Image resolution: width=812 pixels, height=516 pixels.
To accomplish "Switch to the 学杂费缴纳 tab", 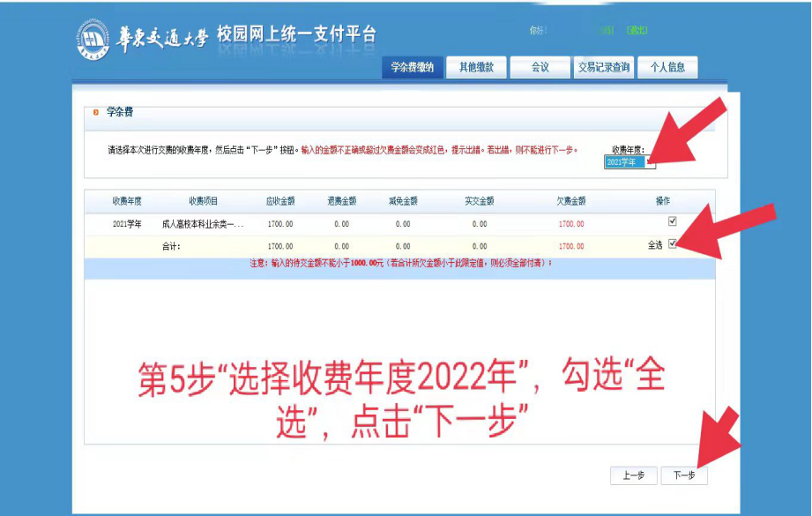I will (x=412, y=67).
